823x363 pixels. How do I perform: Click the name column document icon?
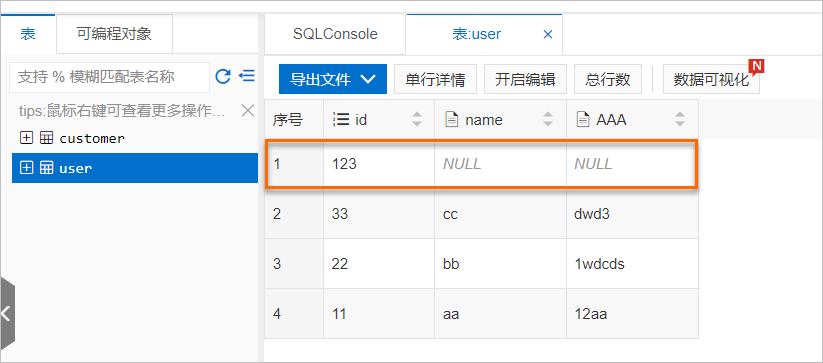coord(450,120)
